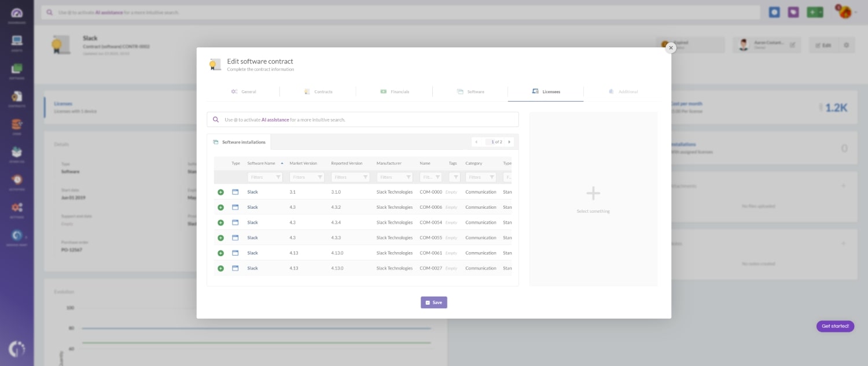Open dropdown arrow on green plus button

point(819,12)
